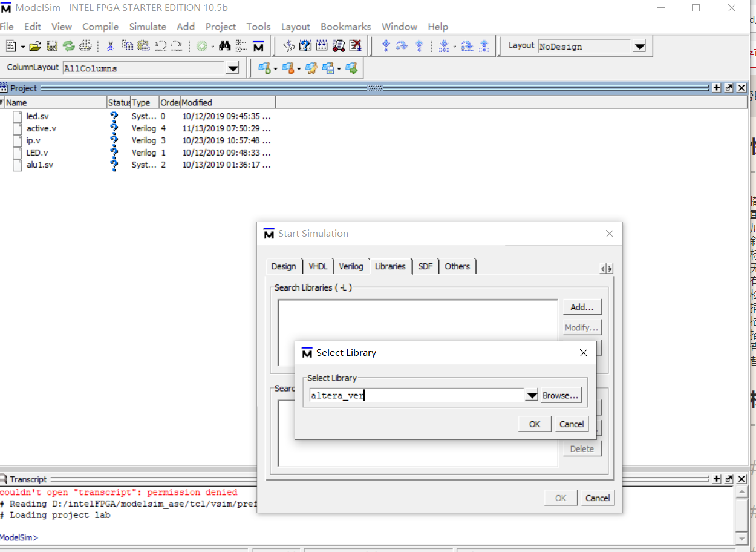Click the altera_ver library input field
This screenshot has width=756, height=552.
tap(417, 395)
